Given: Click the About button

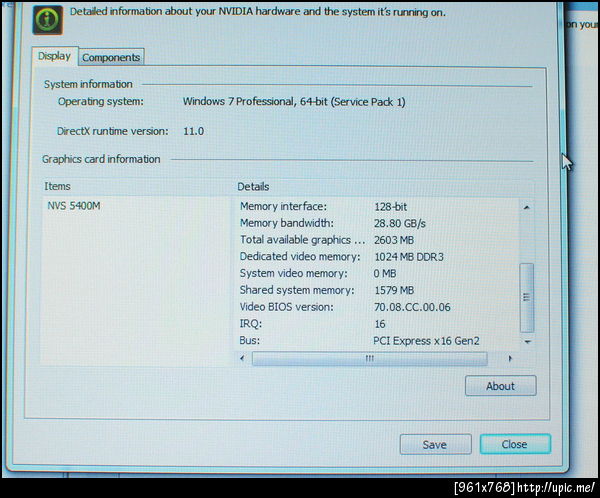Looking at the screenshot, I should (501, 386).
